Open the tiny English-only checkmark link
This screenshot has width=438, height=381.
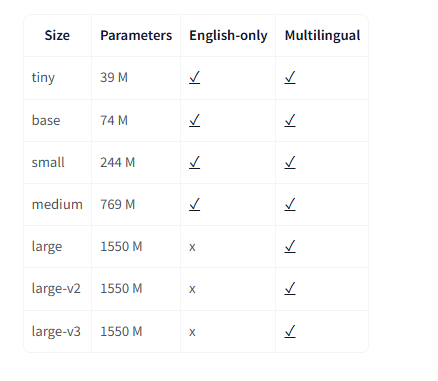click(x=195, y=77)
